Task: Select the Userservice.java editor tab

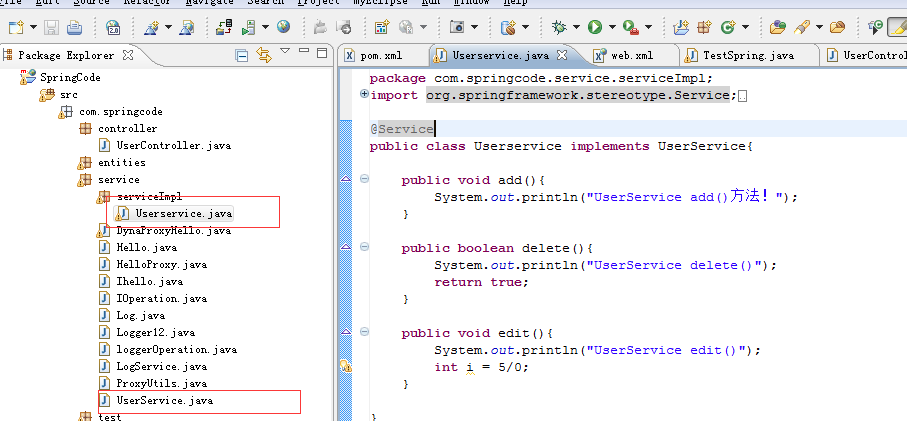Action: coord(500,56)
